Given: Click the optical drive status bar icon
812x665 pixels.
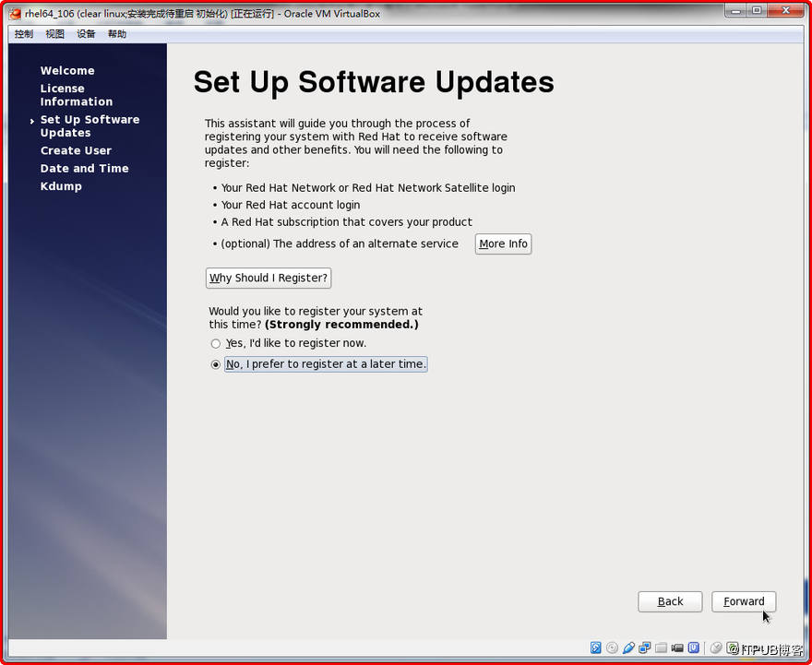Looking at the screenshot, I should click(612, 647).
